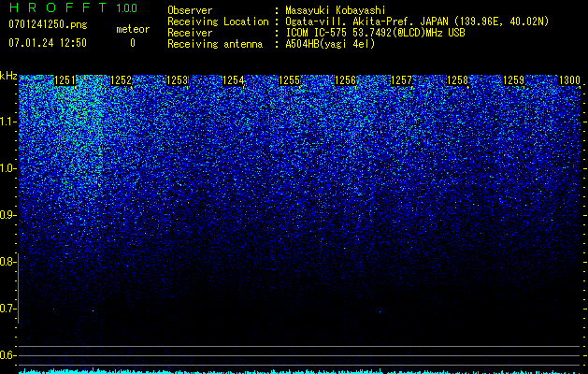Viewport: 588px width, 374px height.
Task: Click the 1258 time marker
Action: click(457, 80)
